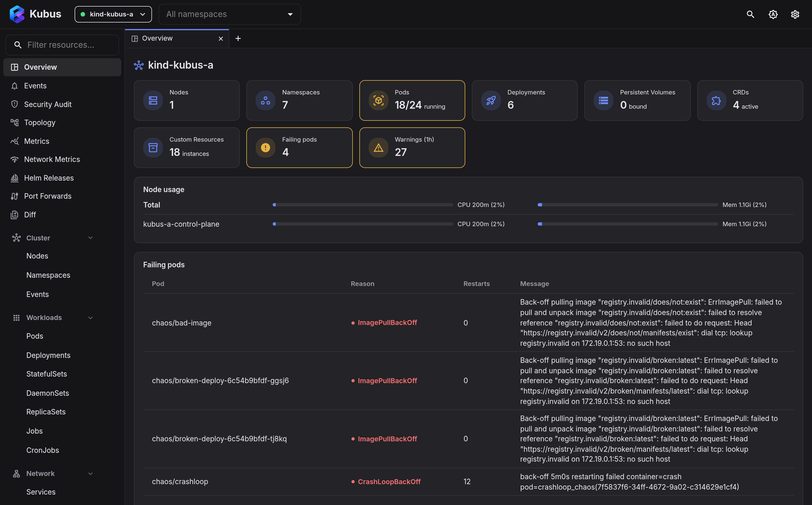Image resolution: width=812 pixels, height=505 pixels.
Task: Collapse the Cluster section chevron
Action: point(91,238)
